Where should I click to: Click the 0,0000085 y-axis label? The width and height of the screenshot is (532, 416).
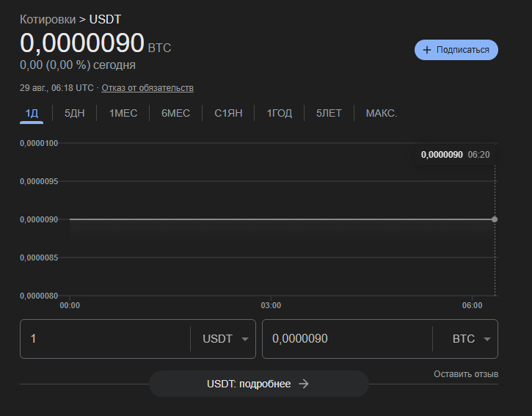(x=39, y=258)
